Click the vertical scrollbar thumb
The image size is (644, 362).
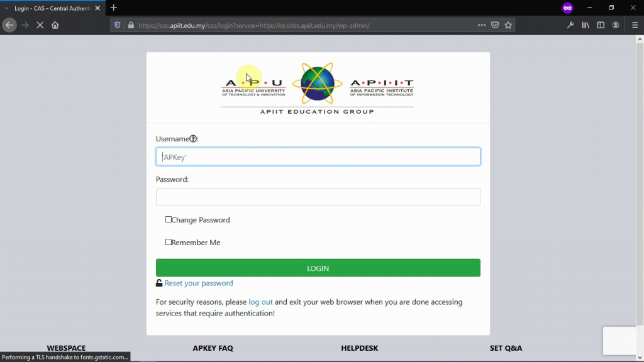coord(640,184)
